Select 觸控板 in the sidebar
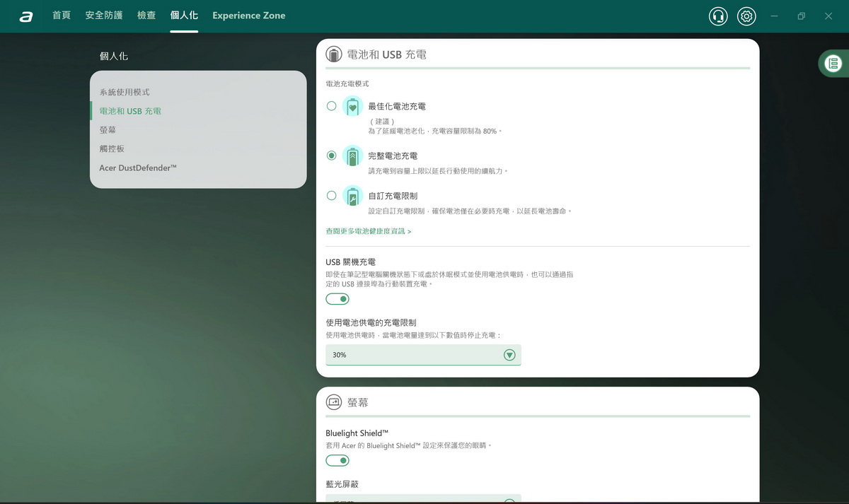This screenshot has height=504, width=849. pos(112,149)
